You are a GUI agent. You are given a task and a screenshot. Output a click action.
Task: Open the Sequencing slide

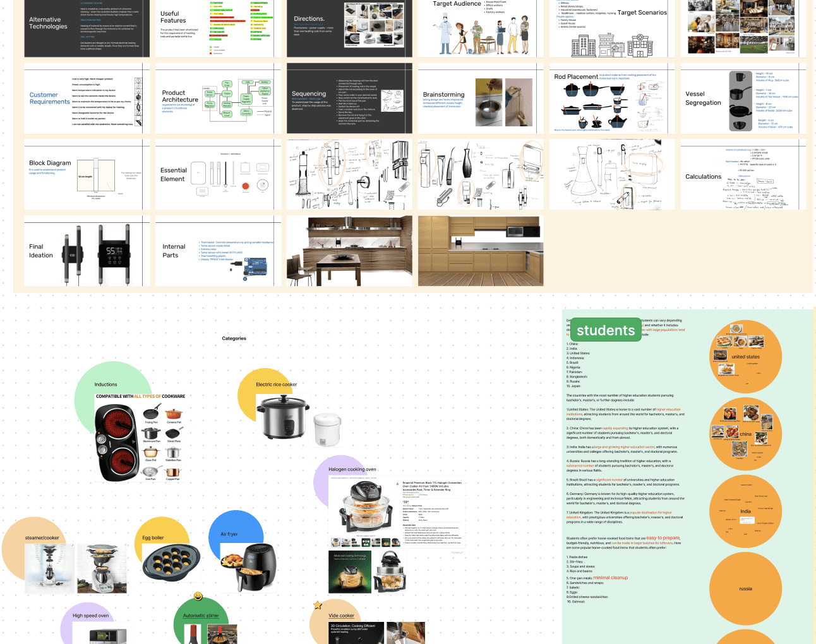[349, 98]
